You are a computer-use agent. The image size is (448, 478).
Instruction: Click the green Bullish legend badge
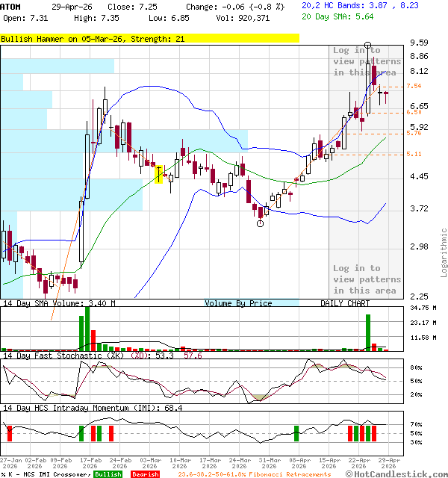pos(108,474)
